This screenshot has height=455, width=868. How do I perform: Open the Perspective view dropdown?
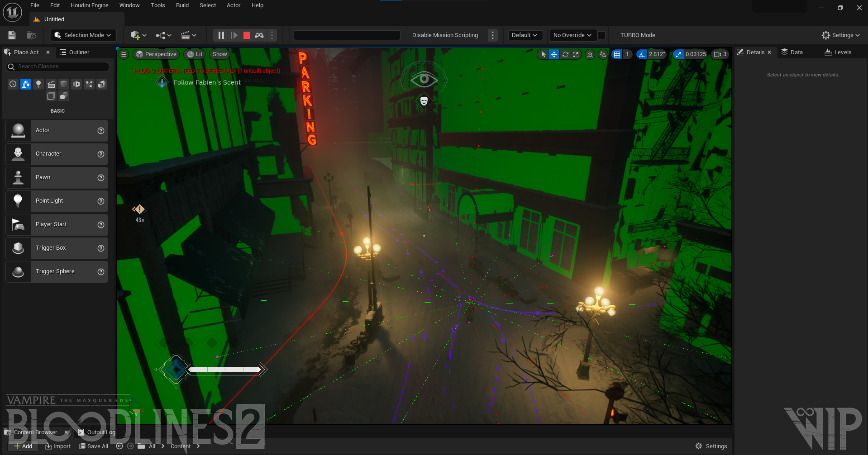pos(156,54)
